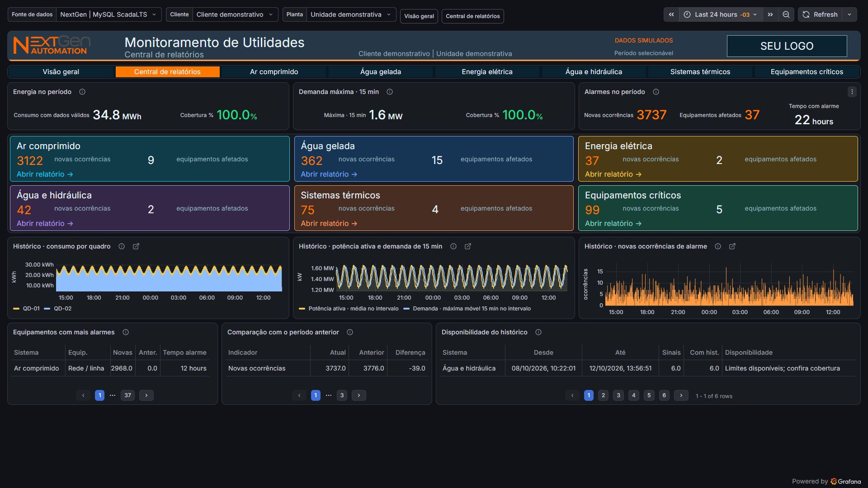Image resolution: width=868 pixels, height=488 pixels.
Task: Open the Alarmes no período panel menu
Action: tap(852, 92)
